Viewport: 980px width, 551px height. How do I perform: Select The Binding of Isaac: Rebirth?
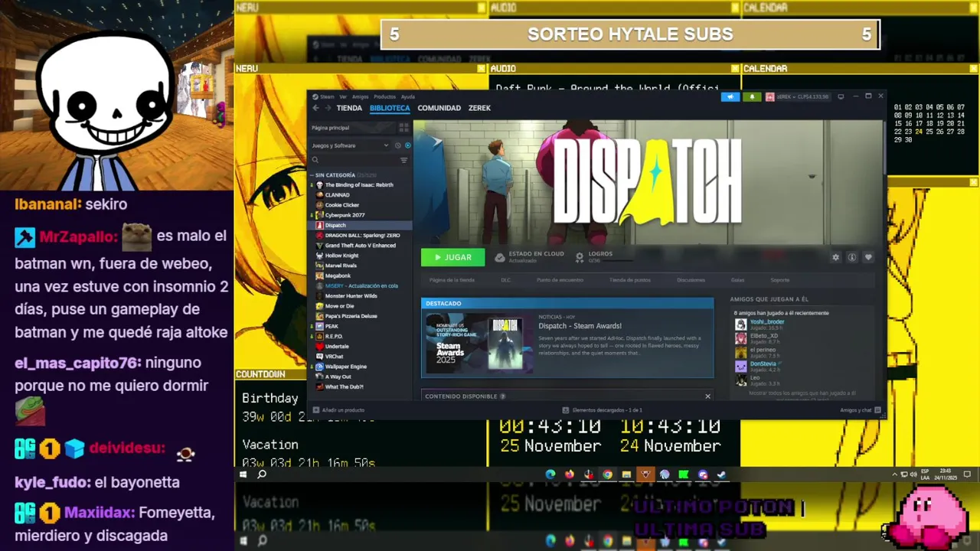pyautogui.click(x=359, y=185)
